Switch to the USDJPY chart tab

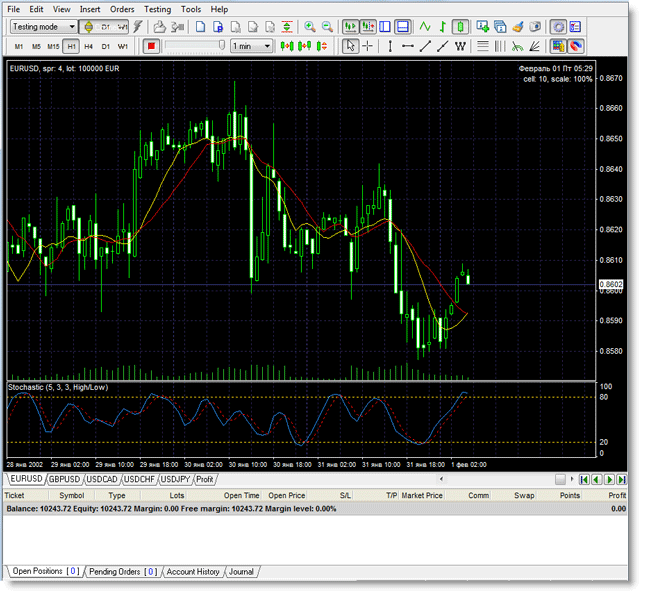pos(175,479)
